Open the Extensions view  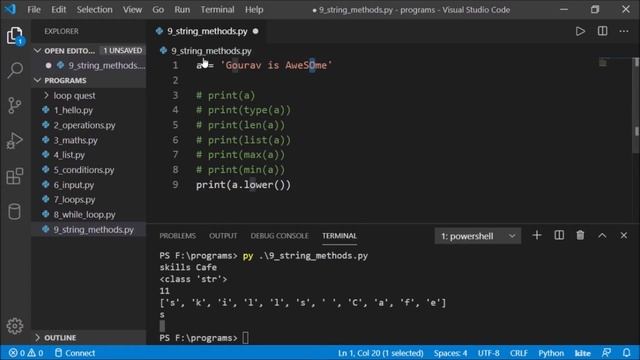click(x=15, y=176)
